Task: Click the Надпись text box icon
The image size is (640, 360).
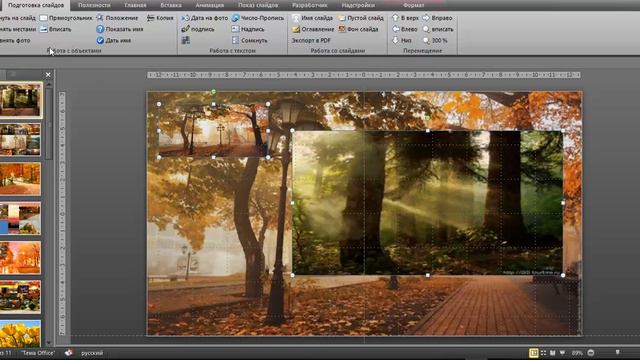Action: [236, 29]
